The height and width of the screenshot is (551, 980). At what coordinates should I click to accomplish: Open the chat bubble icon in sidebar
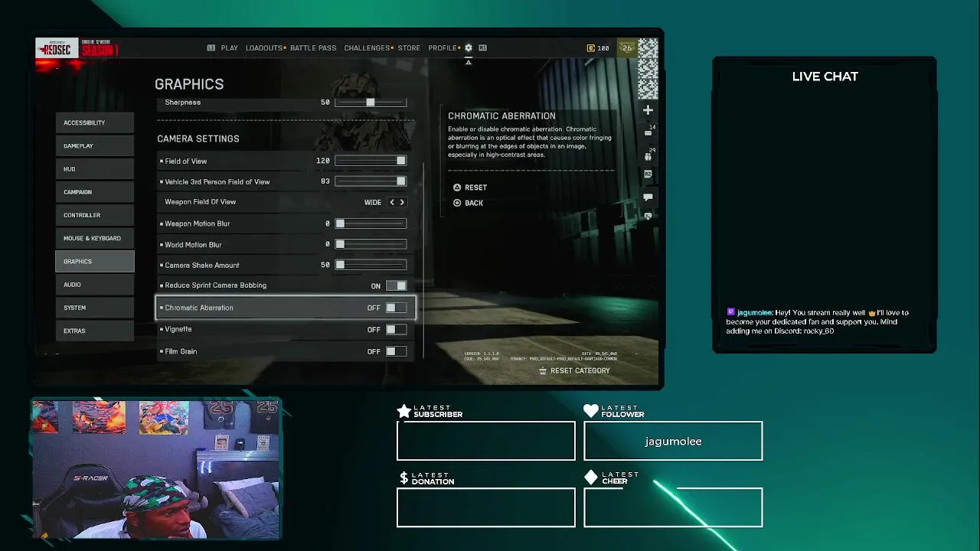(x=648, y=197)
